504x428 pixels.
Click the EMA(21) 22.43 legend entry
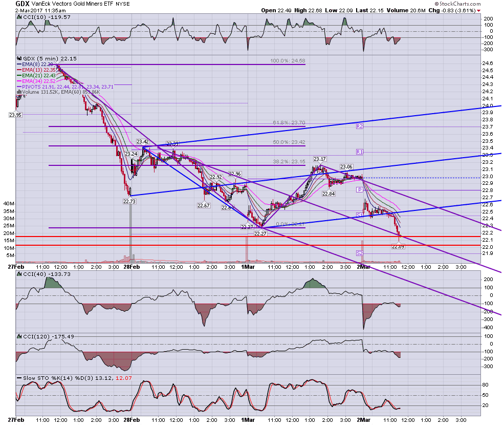click(x=38, y=76)
